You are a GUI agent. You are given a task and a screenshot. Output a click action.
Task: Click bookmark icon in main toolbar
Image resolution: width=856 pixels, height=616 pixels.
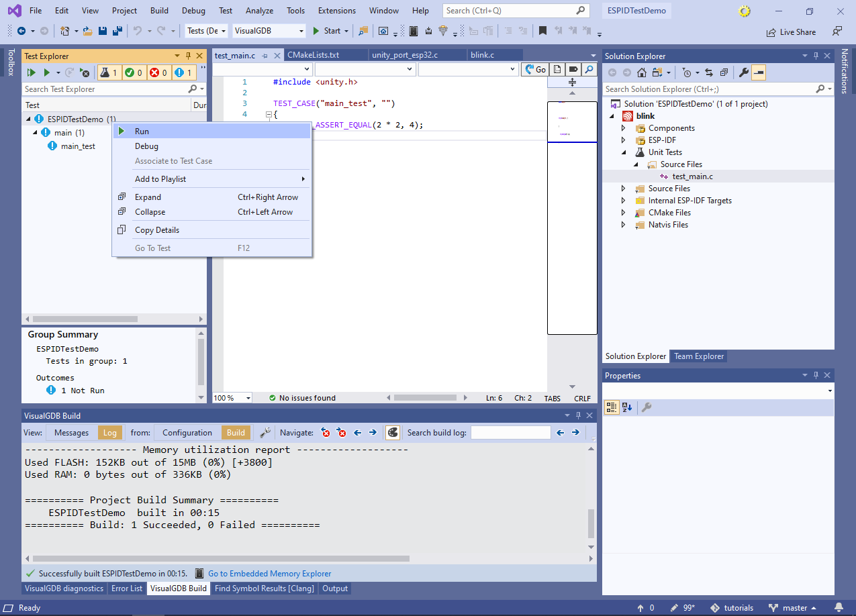(542, 31)
